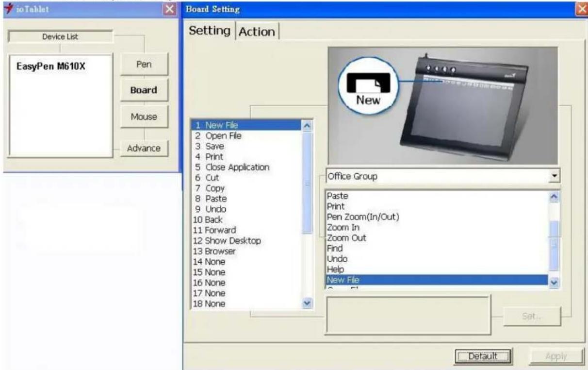
Task: Select hotkey 11 Forward
Action: (x=246, y=230)
